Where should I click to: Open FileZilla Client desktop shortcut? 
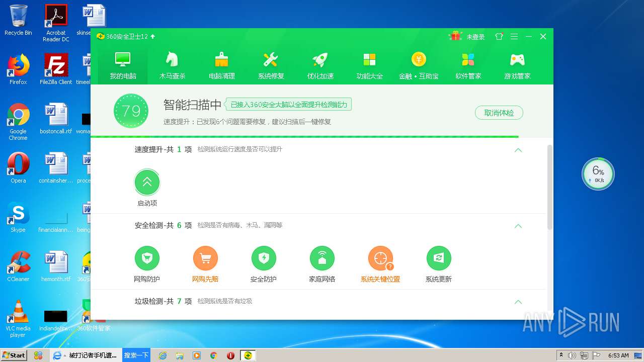(56, 69)
